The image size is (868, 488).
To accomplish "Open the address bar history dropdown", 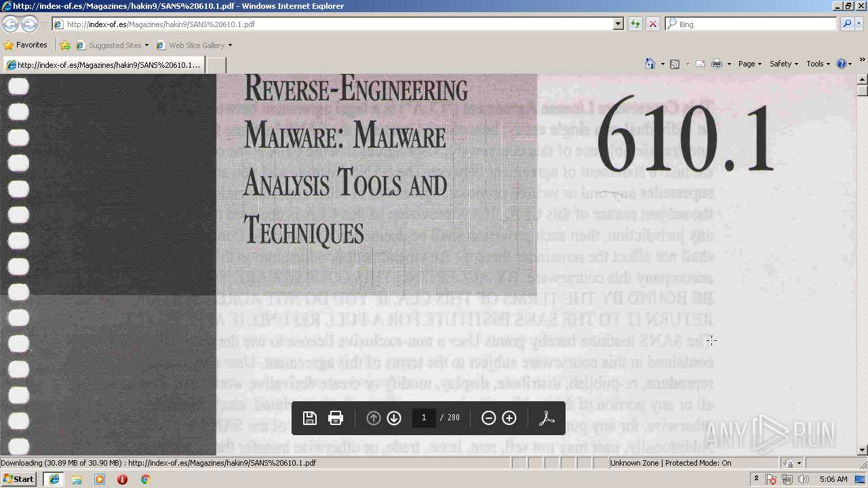I will click(x=618, y=24).
